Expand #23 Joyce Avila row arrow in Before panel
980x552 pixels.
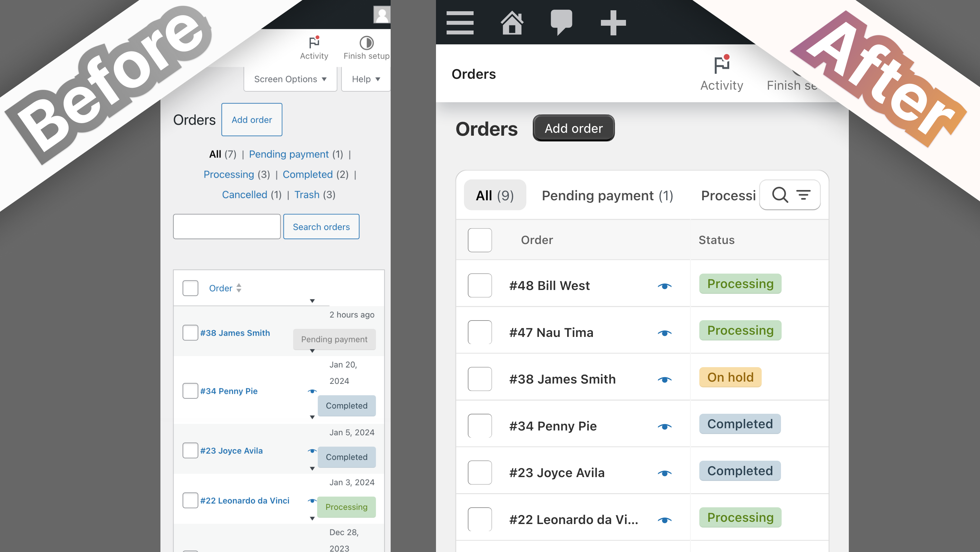(312, 469)
